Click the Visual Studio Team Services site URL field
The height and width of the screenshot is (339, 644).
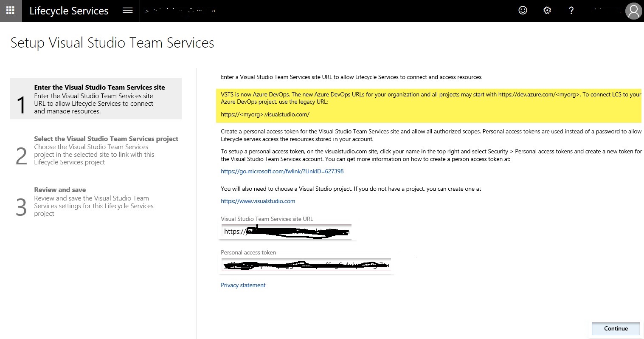click(286, 232)
